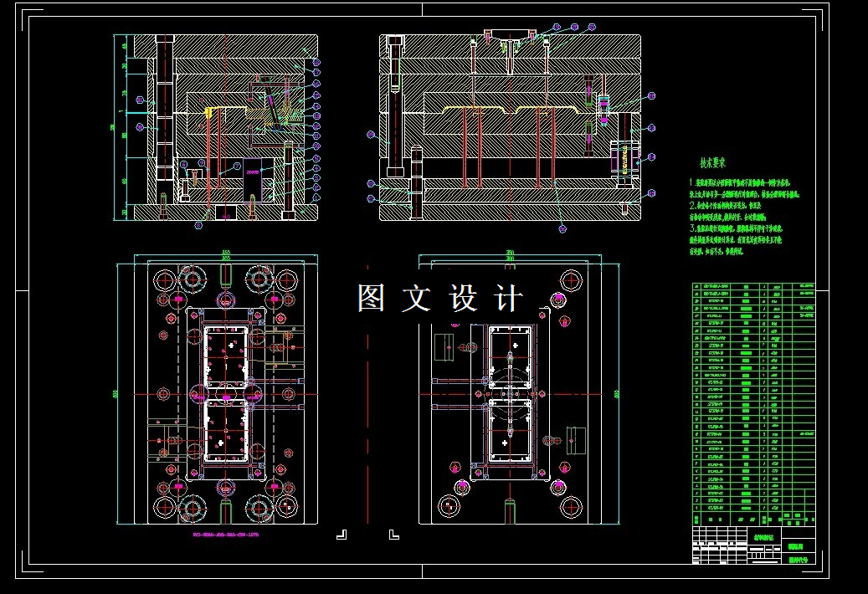Click the magenta return pin symbol in the left plan view

point(177,300)
